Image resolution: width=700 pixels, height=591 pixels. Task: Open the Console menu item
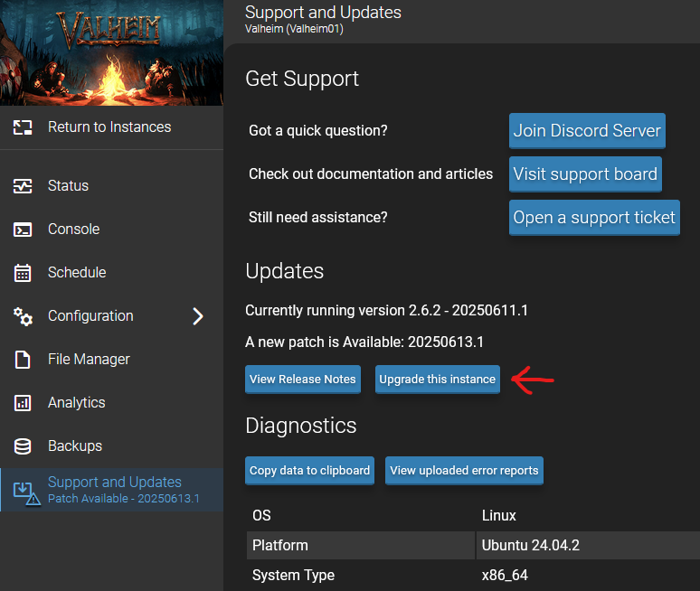pyautogui.click(x=111, y=230)
